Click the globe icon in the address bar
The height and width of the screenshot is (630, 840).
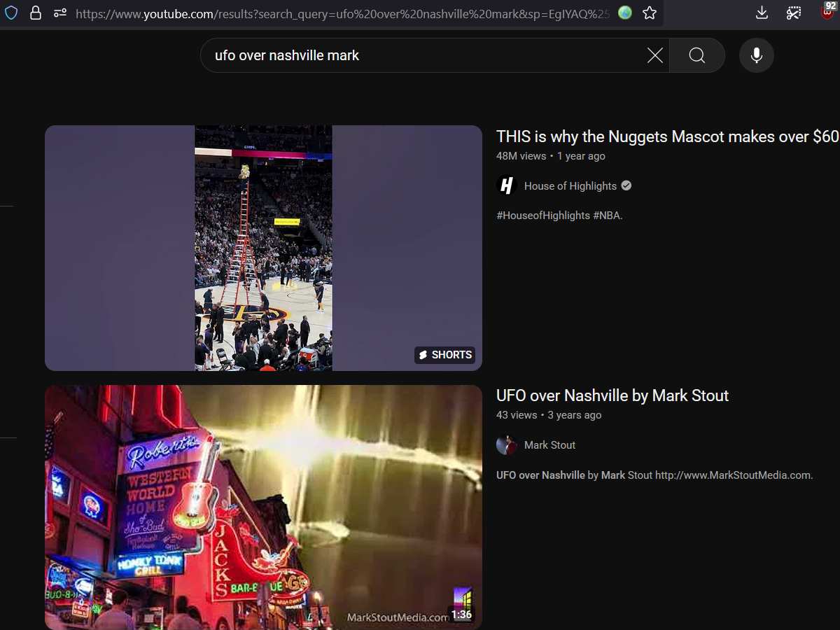coord(624,13)
